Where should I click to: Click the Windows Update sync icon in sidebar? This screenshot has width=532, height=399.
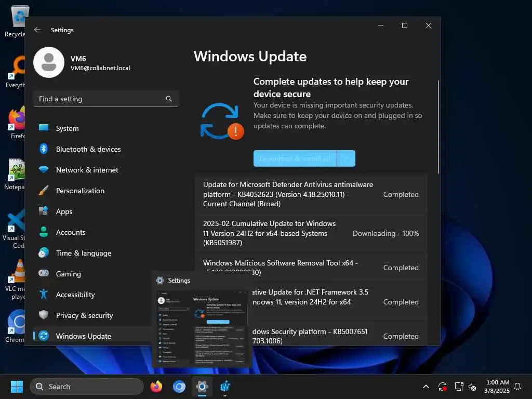(x=44, y=336)
